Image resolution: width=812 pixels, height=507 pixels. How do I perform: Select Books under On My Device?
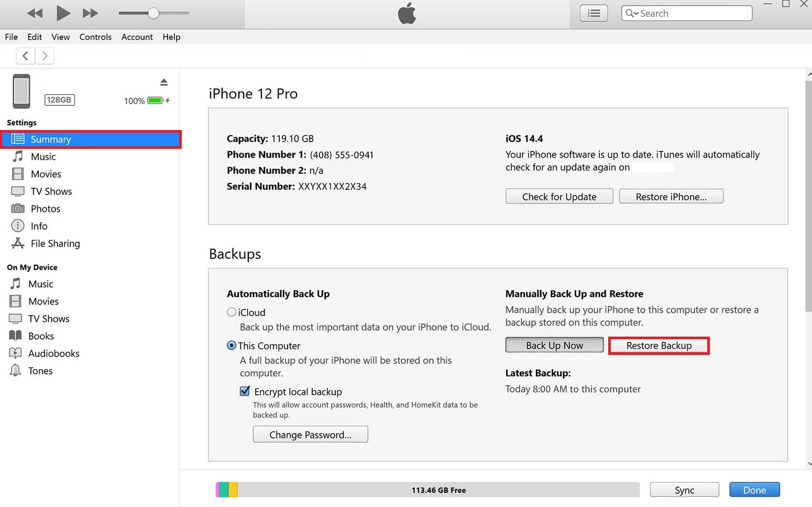(x=42, y=336)
